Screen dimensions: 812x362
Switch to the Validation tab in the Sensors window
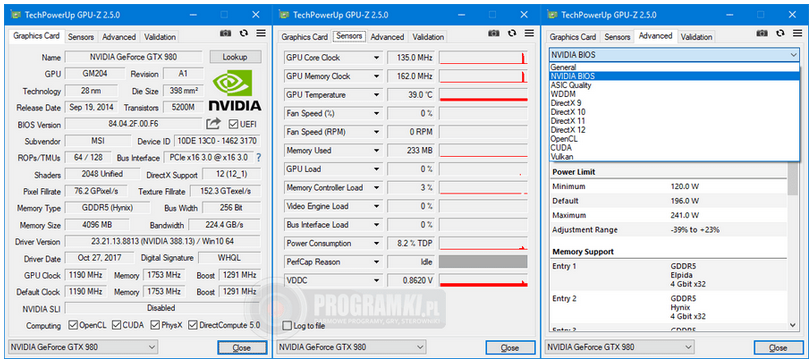coord(428,37)
